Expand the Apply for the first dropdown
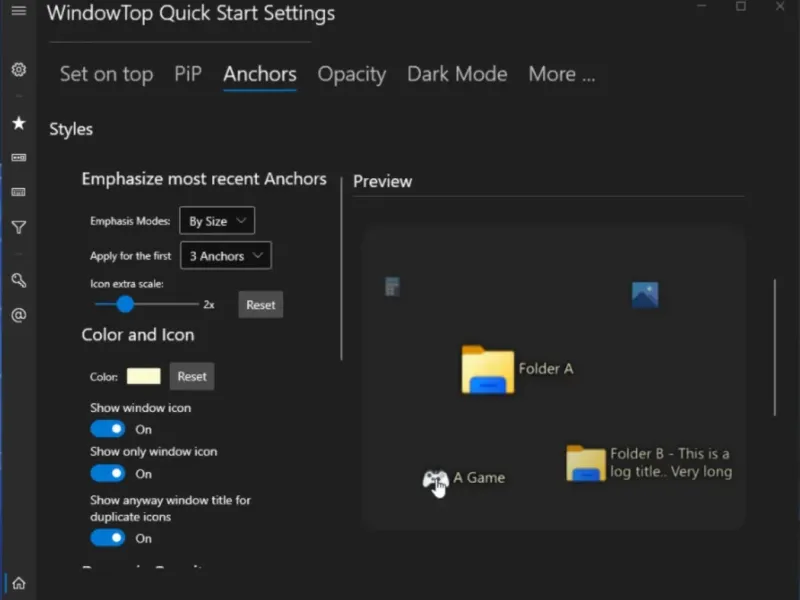This screenshot has height=600, width=800. point(226,256)
